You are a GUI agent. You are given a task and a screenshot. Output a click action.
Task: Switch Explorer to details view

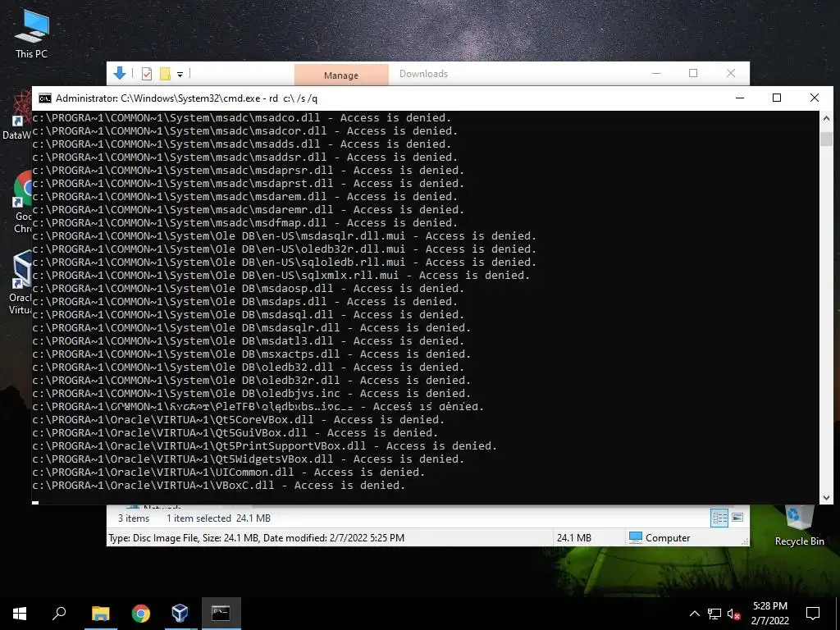point(719,518)
